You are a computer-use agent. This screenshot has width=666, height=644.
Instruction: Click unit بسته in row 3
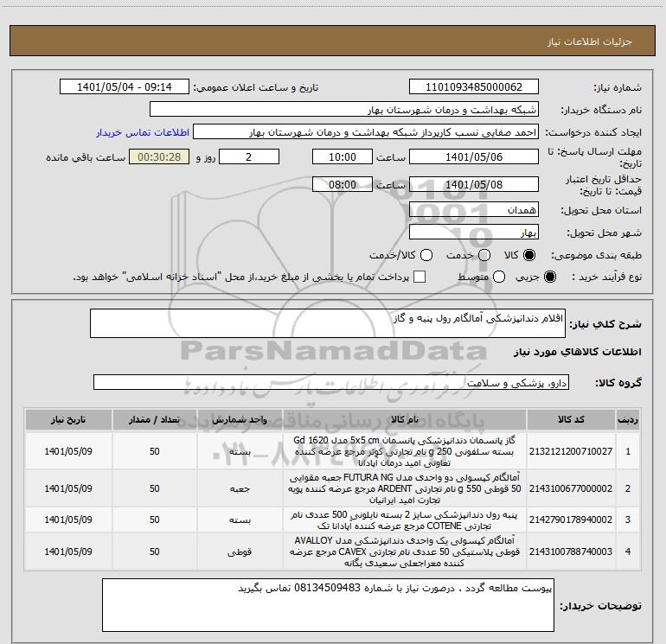(x=240, y=520)
